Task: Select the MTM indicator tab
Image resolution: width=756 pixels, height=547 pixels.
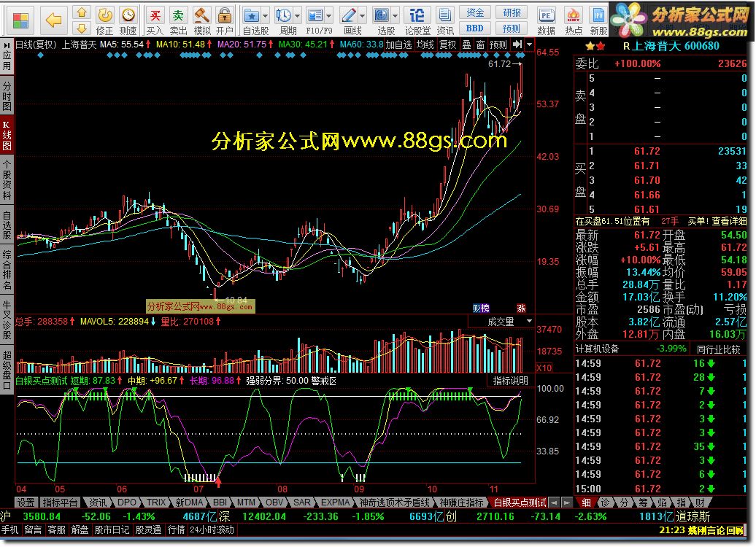Action: [x=246, y=503]
